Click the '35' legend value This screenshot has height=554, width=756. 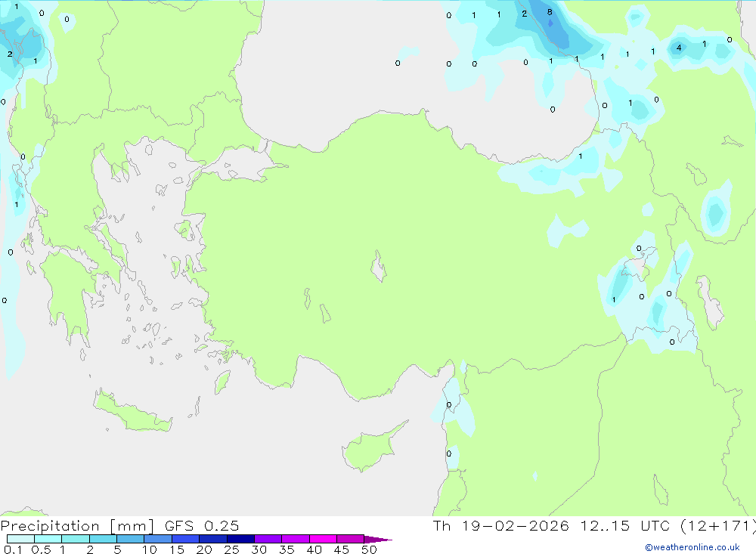[x=287, y=549]
